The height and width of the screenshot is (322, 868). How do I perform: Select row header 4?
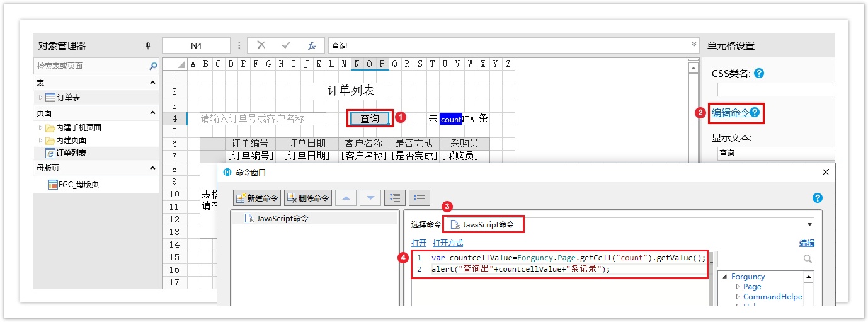[174, 118]
